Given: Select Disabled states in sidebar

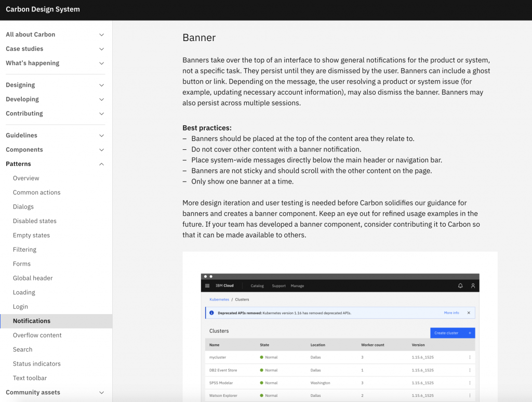Looking at the screenshot, I should point(35,221).
